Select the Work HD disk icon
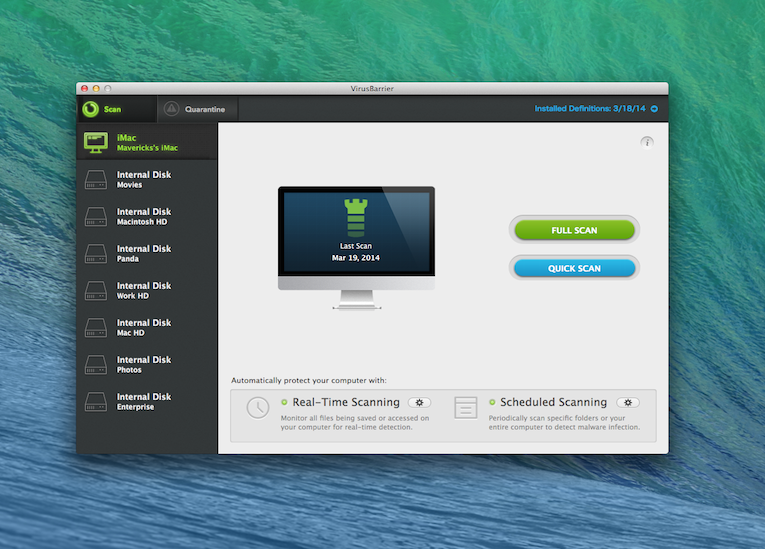The width and height of the screenshot is (765, 549). click(x=96, y=291)
